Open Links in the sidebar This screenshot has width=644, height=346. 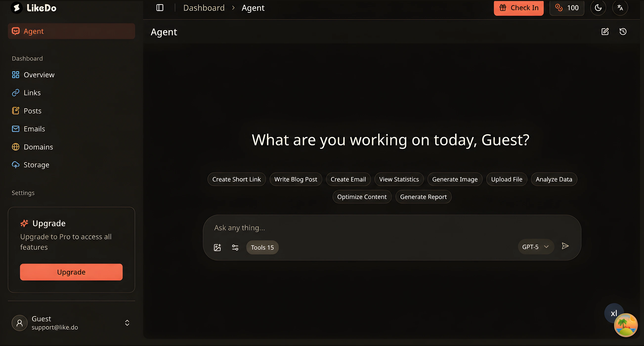(71, 93)
